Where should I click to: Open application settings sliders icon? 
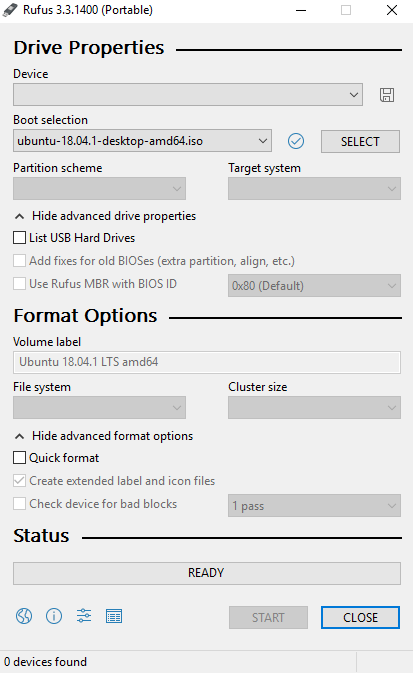[x=84, y=616]
